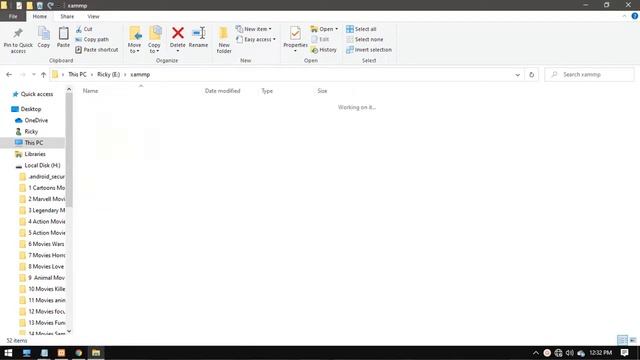
Task: Open the 2 Marvell Movies folder
Action: coord(42,199)
